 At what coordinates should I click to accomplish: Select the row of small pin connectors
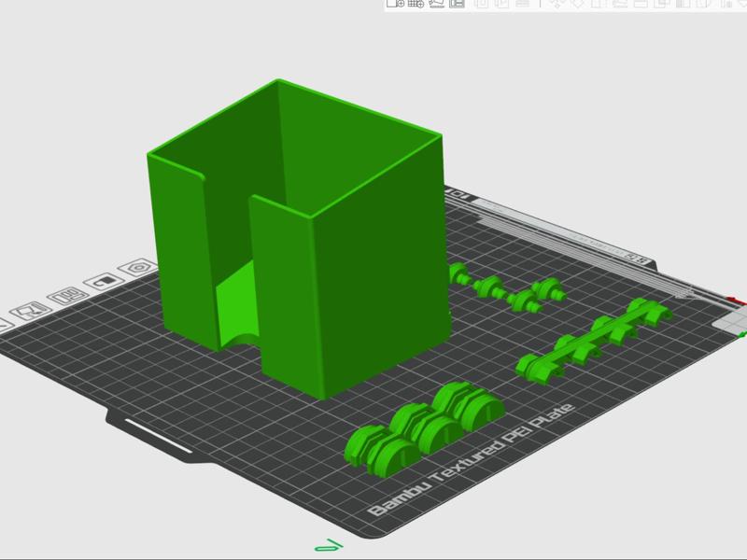coord(507,287)
